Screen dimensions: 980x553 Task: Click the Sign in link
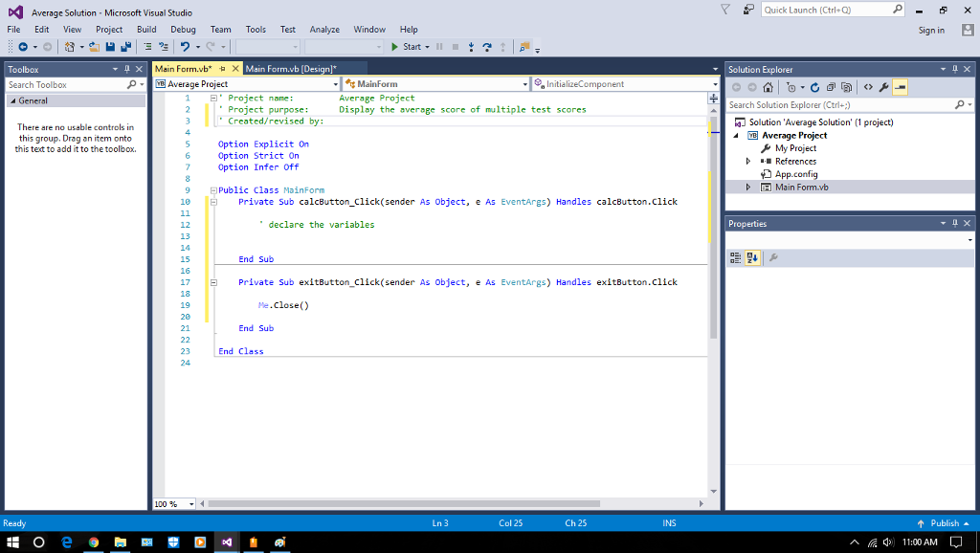click(x=931, y=30)
